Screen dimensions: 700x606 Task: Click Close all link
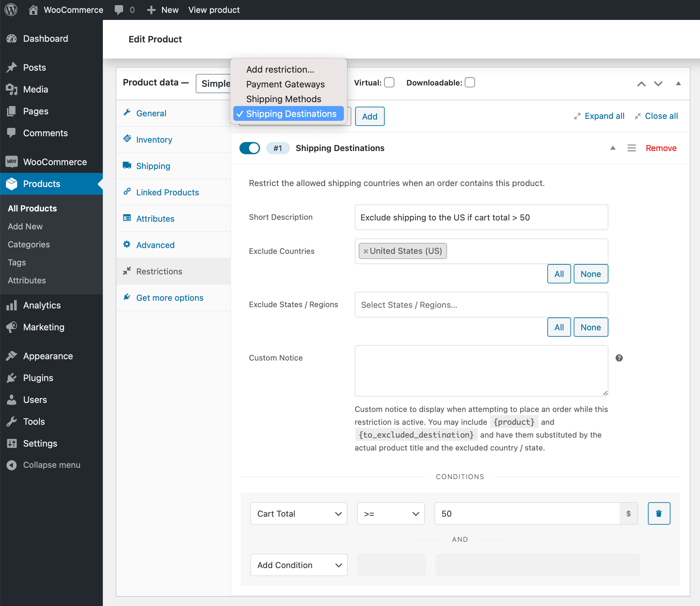point(656,116)
